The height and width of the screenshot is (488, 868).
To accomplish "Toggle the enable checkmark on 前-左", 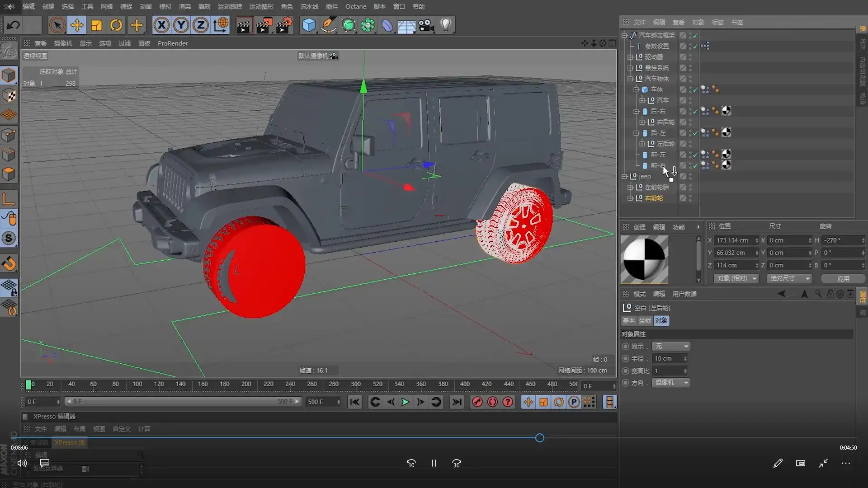I will 695,155.
